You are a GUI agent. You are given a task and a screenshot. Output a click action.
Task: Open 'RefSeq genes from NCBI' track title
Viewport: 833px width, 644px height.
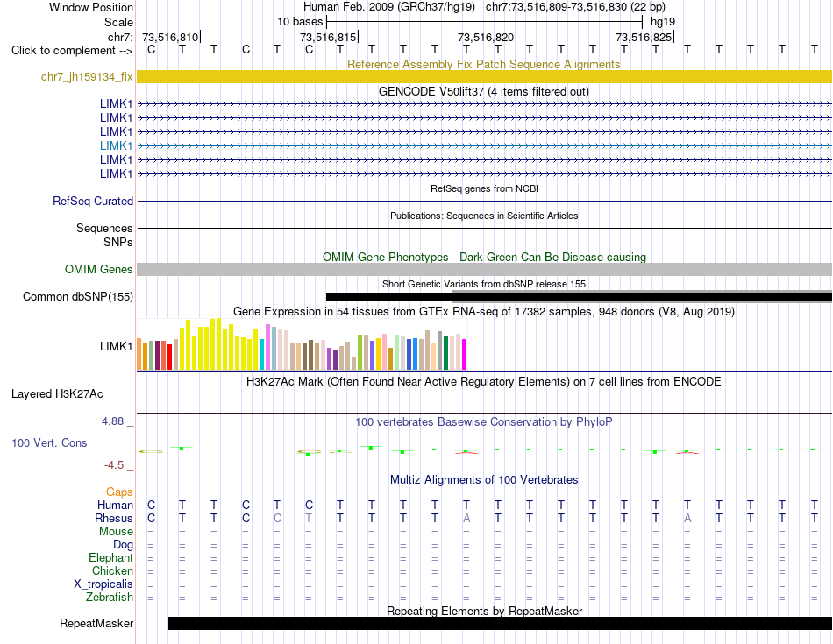coord(484,188)
